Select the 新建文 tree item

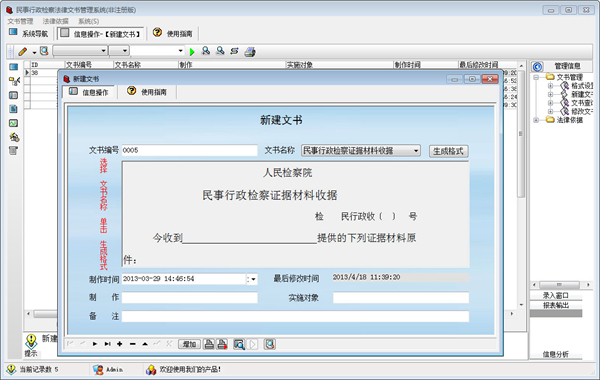[582, 94]
